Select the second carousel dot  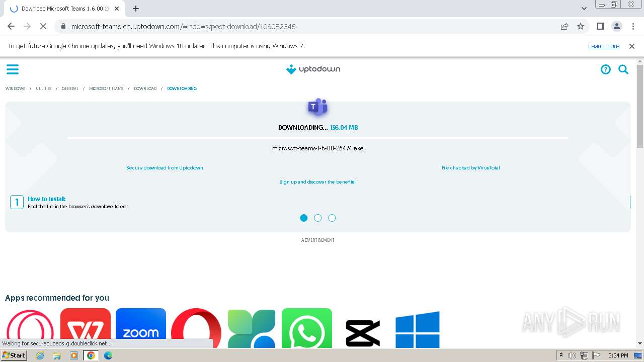(318, 218)
